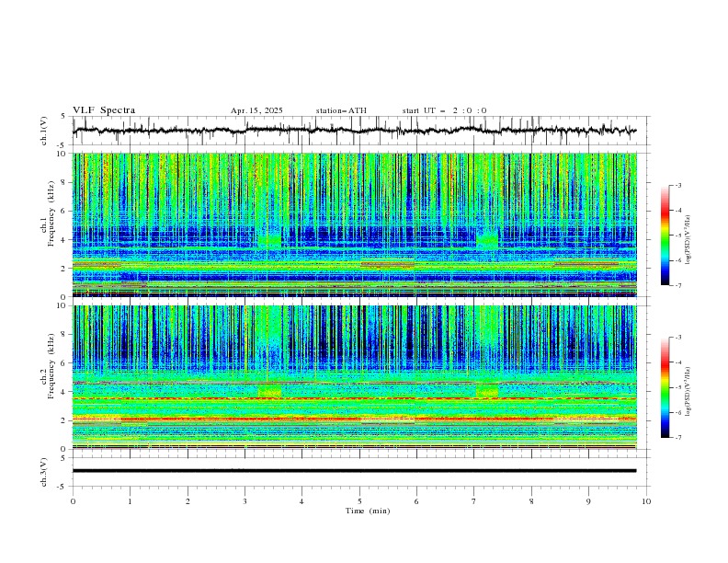This screenshot has height=563, width=728.
Task: Click the 'station=ATH' label
Action: coord(341,110)
